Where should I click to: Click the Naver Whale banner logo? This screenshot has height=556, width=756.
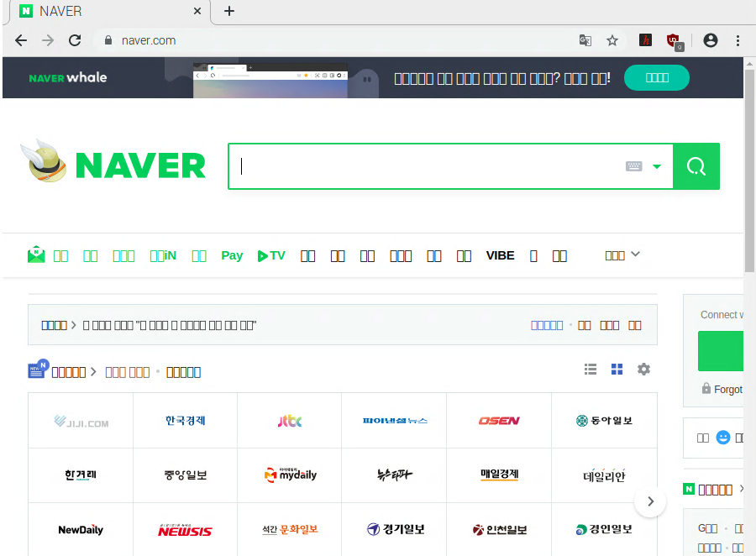click(x=68, y=77)
